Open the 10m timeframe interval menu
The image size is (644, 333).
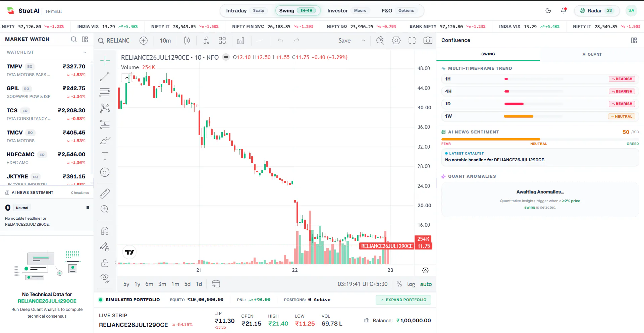pyautogui.click(x=165, y=41)
